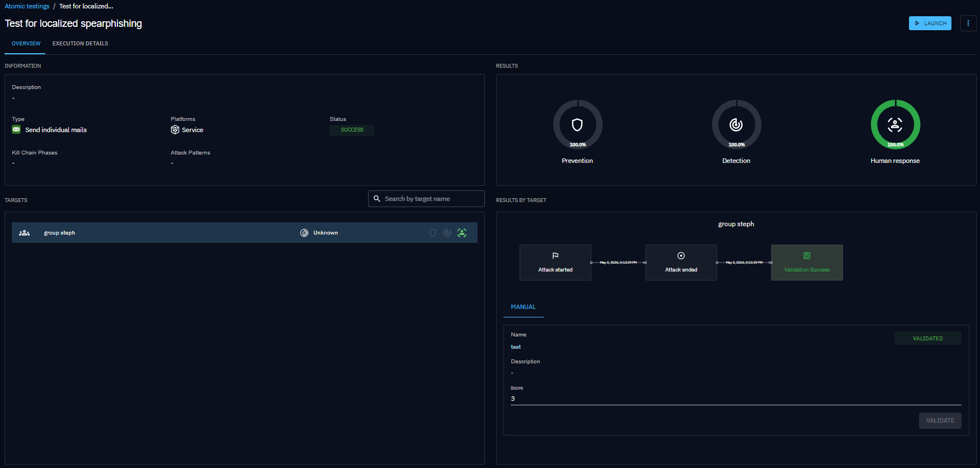Open the Manual results tab
Viewport: 980px width, 468px height.
pyautogui.click(x=523, y=307)
